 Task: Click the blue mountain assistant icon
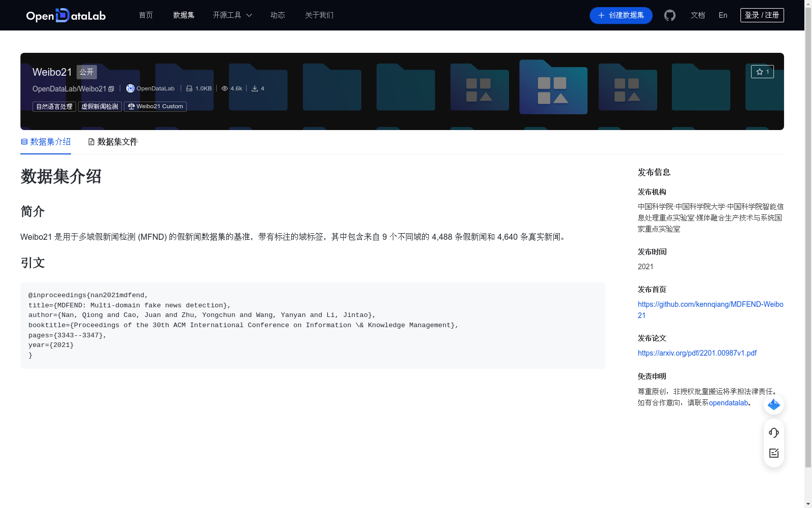[773, 405]
